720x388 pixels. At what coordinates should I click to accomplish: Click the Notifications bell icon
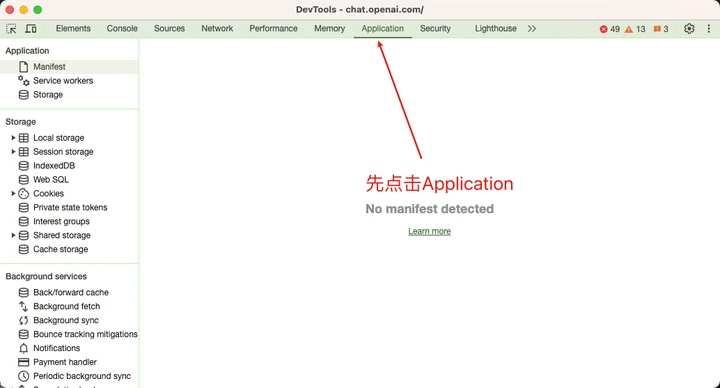point(23,348)
